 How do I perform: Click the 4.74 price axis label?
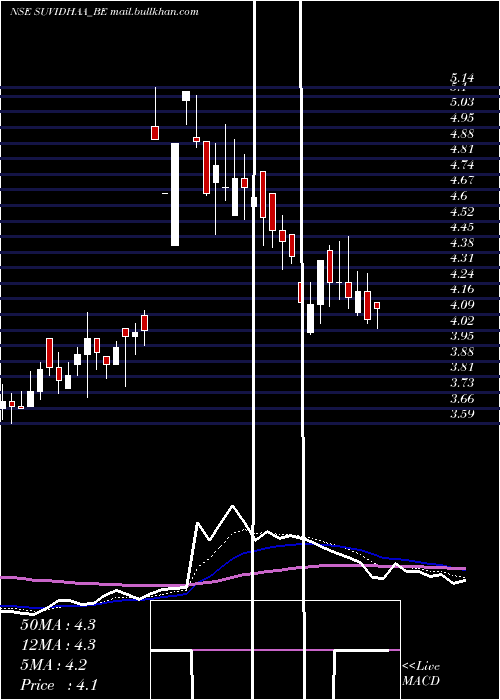[462, 165]
